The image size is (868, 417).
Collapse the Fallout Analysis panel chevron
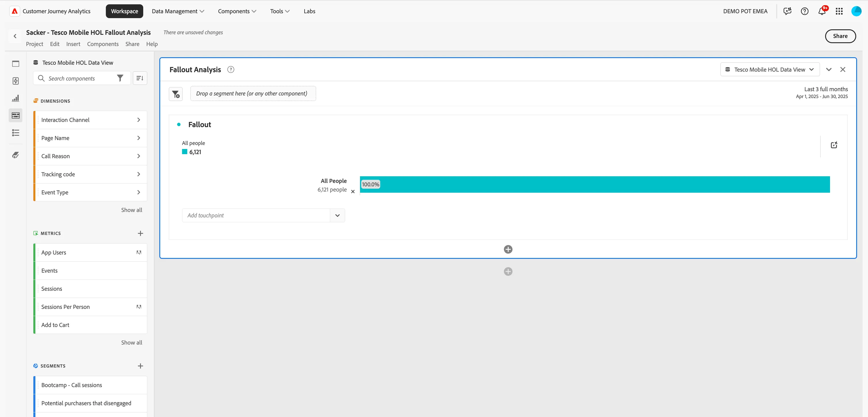click(x=829, y=69)
